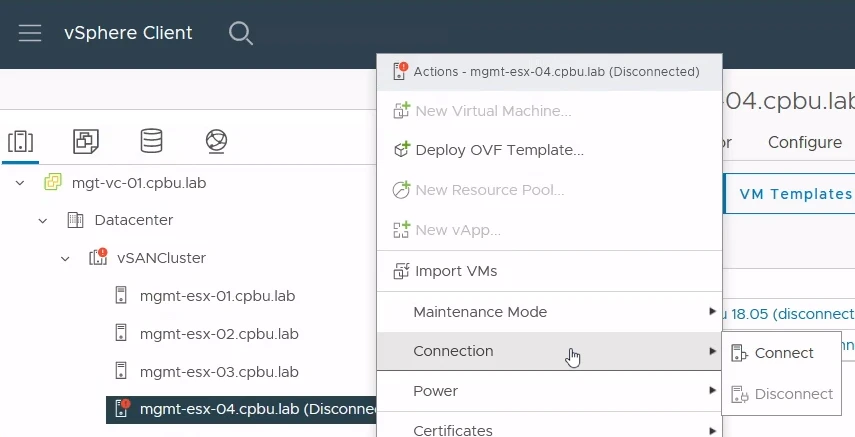Collapse the Datacenter tree node
This screenshot has height=437, width=855.
pyautogui.click(x=43, y=221)
